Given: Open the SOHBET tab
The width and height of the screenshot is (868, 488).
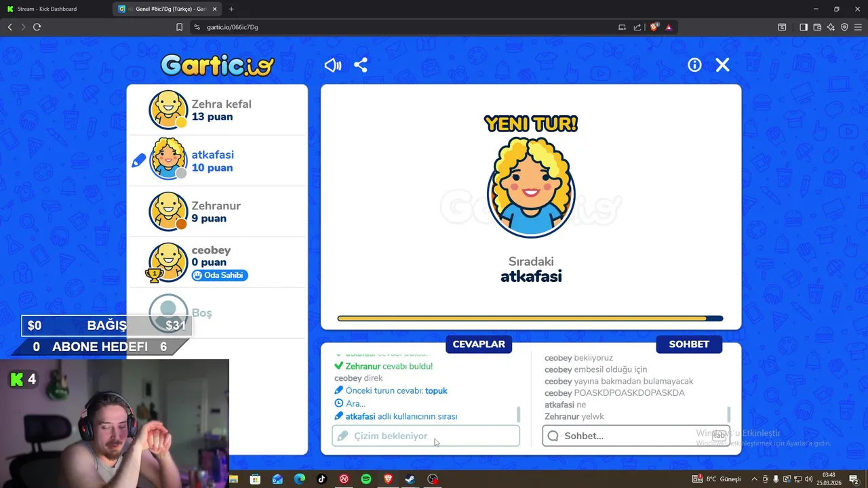Looking at the screenshot, I should [x=689, y=344].
